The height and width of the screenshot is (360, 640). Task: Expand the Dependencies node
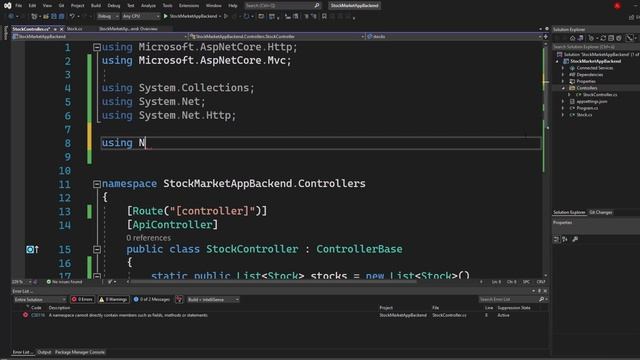point(563,75)
